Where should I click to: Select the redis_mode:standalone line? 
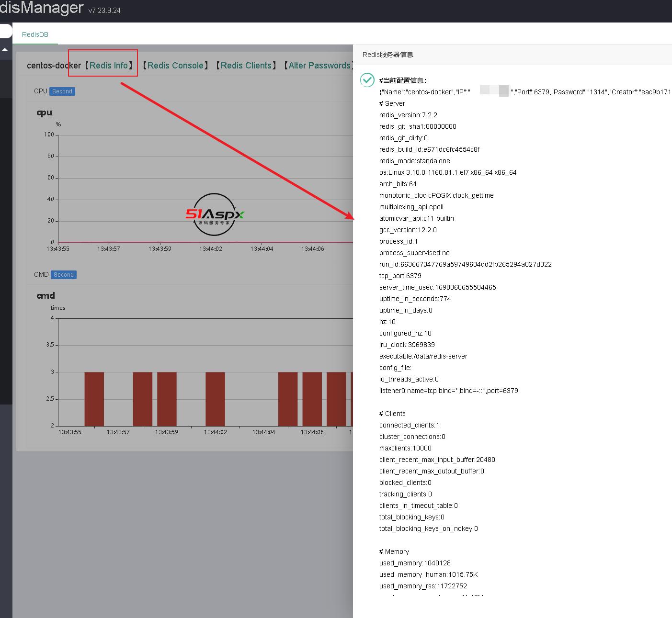[x=415, y=161]
